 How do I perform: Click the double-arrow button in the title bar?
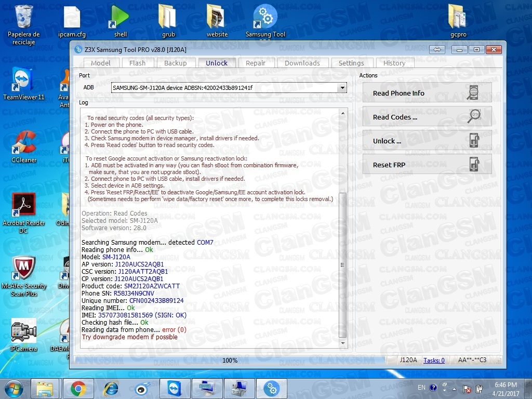[437, 50]
